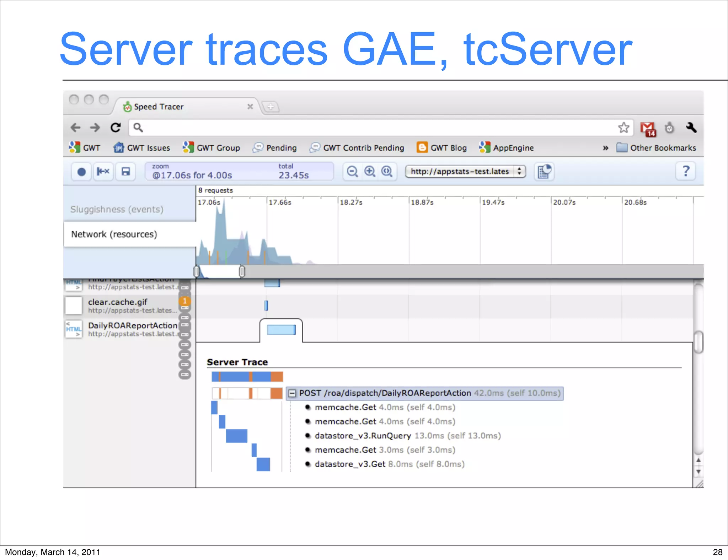Select the DailyROAReportAction resource row

129,329
